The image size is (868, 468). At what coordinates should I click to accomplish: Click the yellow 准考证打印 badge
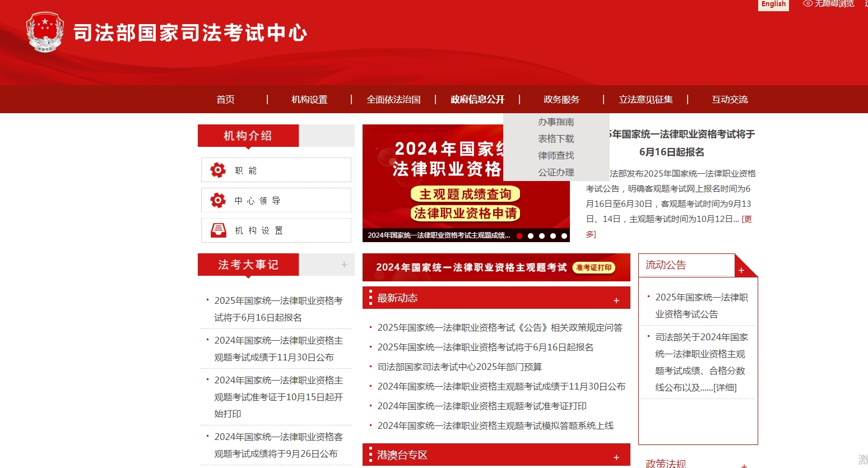pos(594,267)
